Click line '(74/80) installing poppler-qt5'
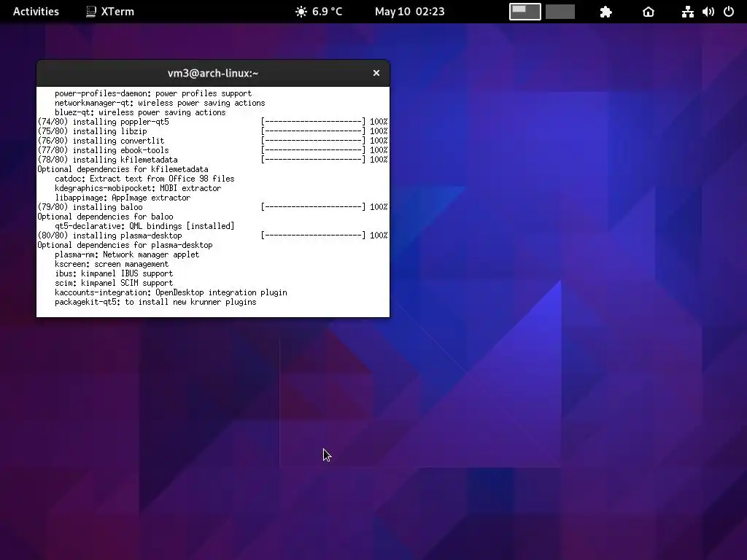This screenshot has width=747, height=560. (x=104, y=122)
